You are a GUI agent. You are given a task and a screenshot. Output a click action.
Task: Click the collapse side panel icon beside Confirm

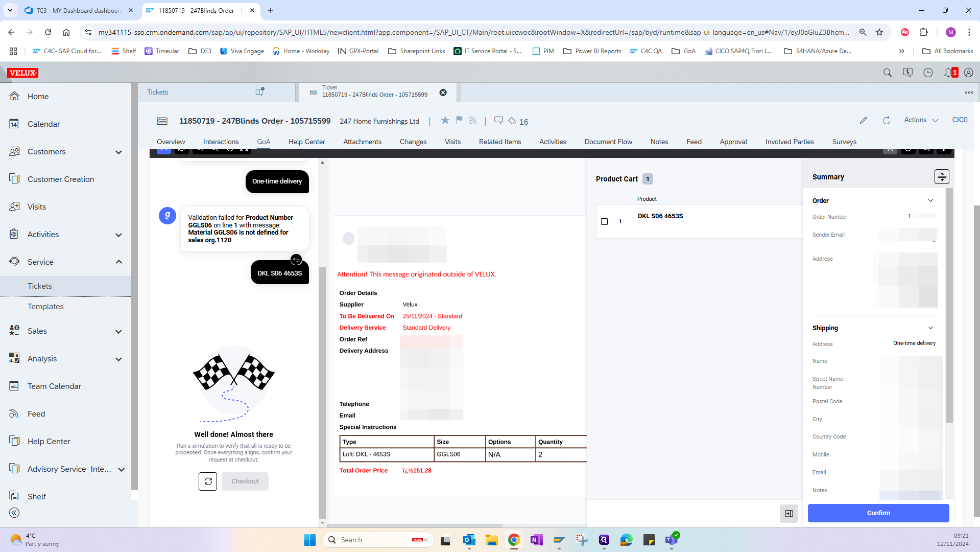[789, 514]
